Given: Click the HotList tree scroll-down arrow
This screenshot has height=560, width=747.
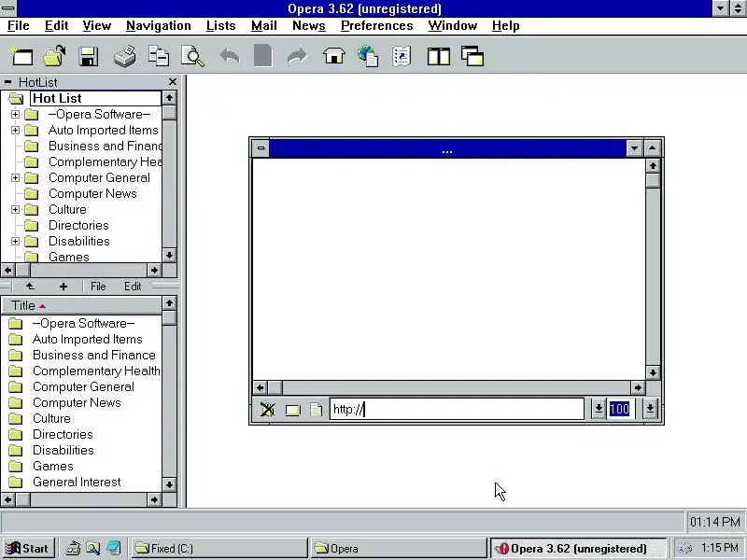Looking at the screenshot, I should [x=169, y=255].
